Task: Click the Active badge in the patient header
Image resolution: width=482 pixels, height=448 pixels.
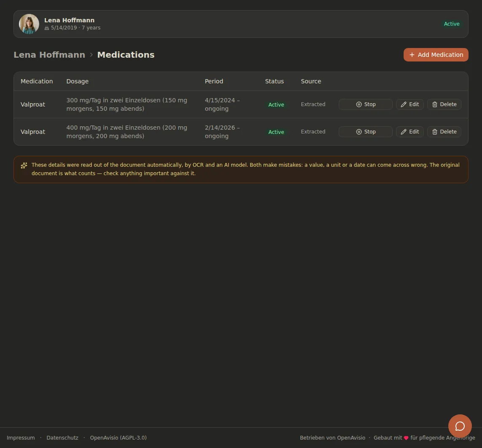Action: 451,24
